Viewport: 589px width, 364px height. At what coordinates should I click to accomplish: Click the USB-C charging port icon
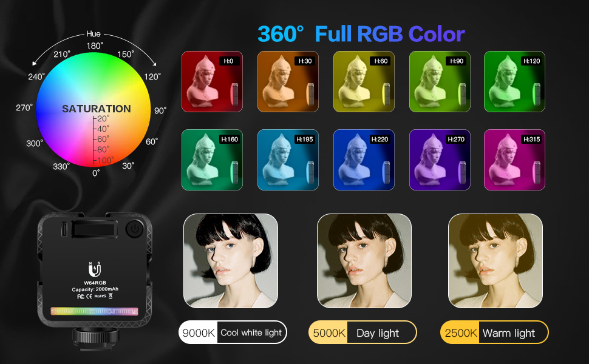[64, 229]
